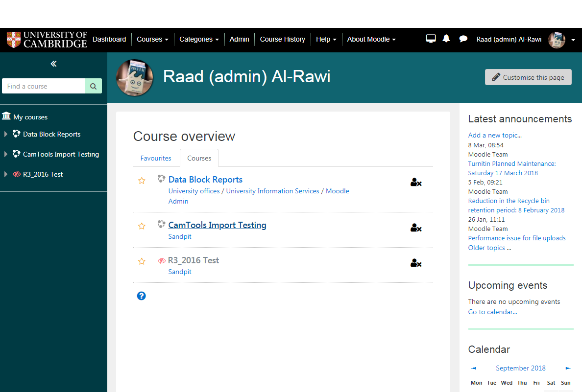
Task: Open the CamTools Import Testing course link
Action: point(217,225)
